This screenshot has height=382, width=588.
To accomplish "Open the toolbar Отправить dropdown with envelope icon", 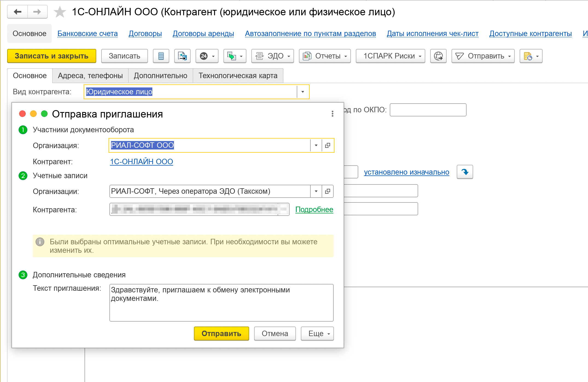I will coord(483,56).
